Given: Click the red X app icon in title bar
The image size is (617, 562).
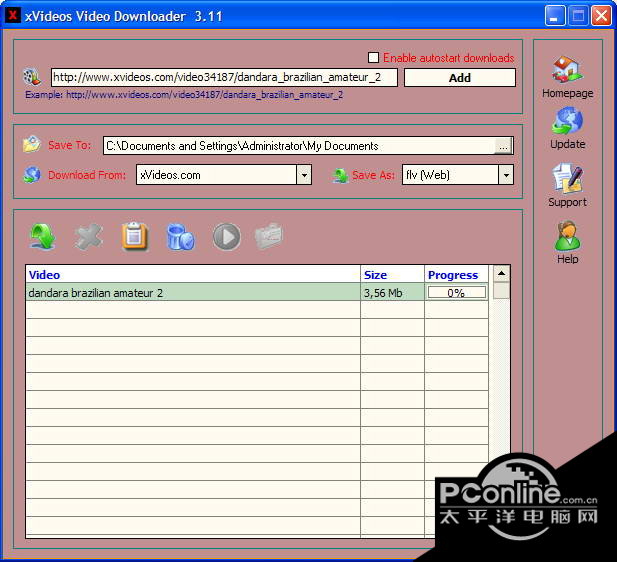Looking at the screenshot, I should [x=13, y=15].
